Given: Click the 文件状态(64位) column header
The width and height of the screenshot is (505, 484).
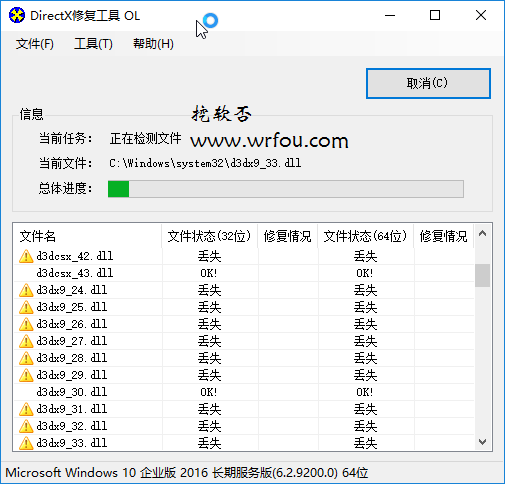Looking at the screenshot, I should pos(365,236).
